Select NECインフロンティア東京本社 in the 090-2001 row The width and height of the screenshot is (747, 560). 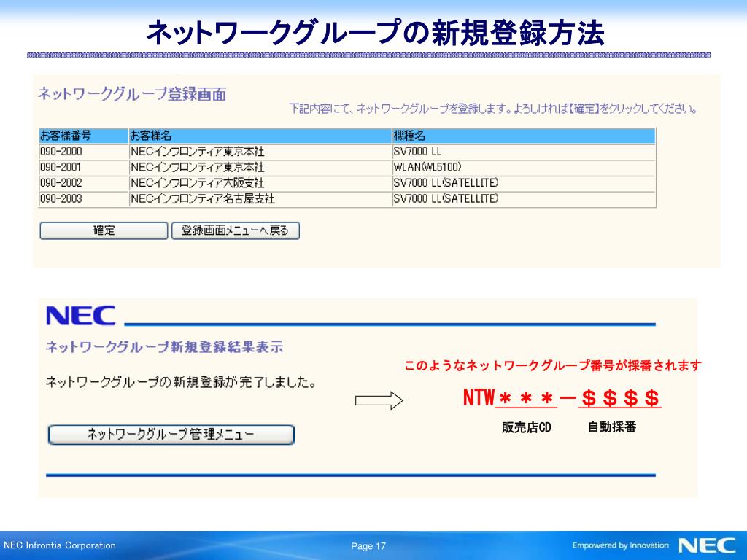tap(260, 168)
